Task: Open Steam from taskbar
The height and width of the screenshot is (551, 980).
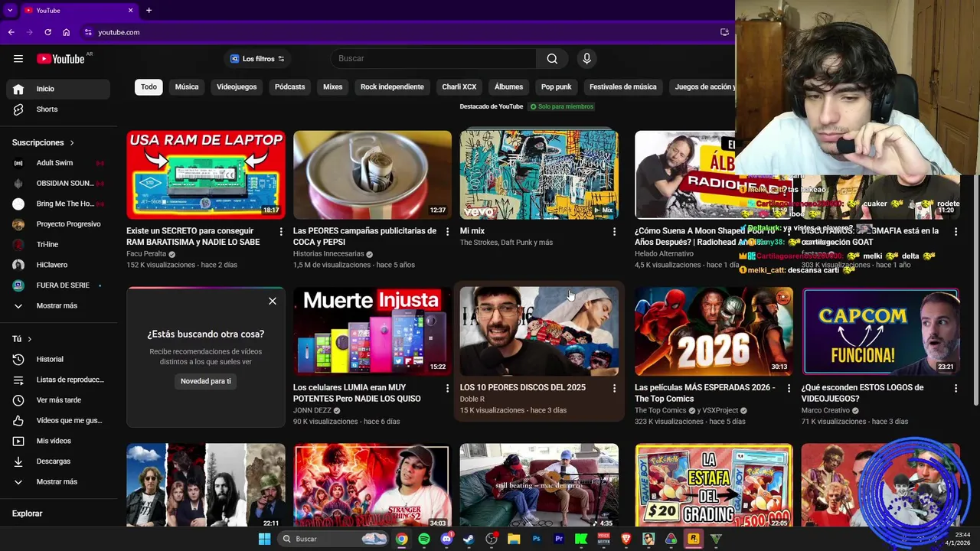Action: tap(469, 539)
